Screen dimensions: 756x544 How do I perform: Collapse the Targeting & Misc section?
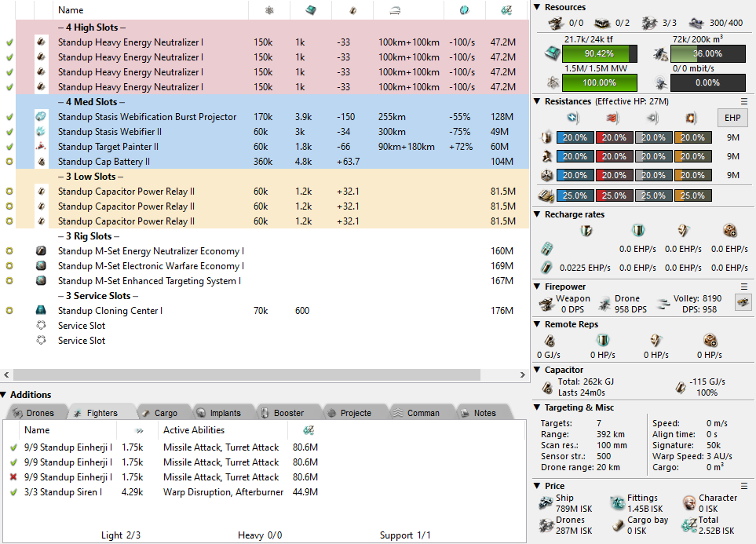[538, 407]
